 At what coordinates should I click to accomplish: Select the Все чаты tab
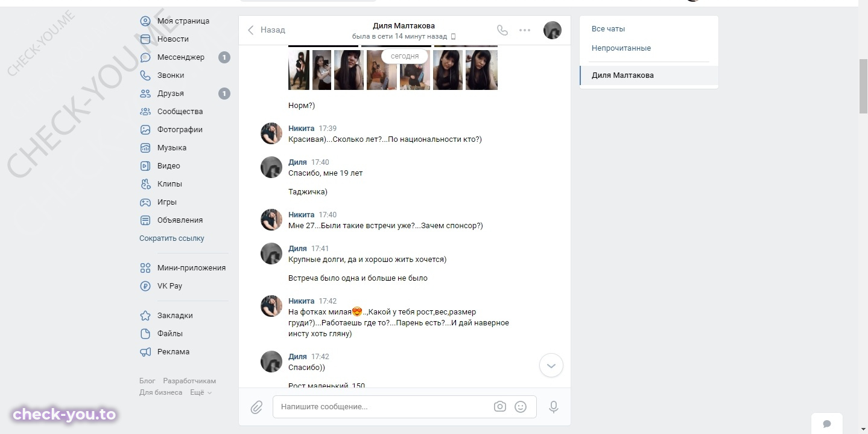608,29
